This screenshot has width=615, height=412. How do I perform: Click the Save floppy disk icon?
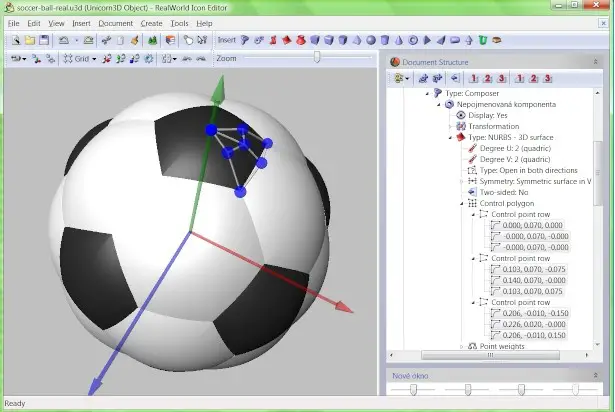click(x=44, y=40)
